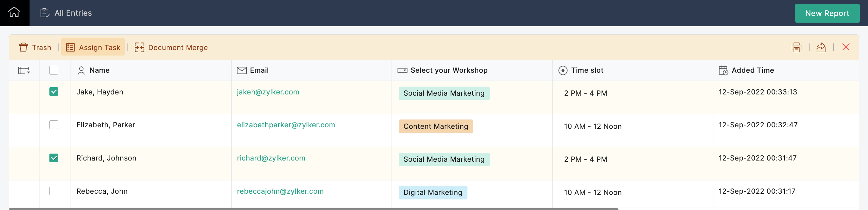Viewport: 868px width, 210px height.
Task: Click the New Report button
Action: pyautogui.click(x=827, y=13)
